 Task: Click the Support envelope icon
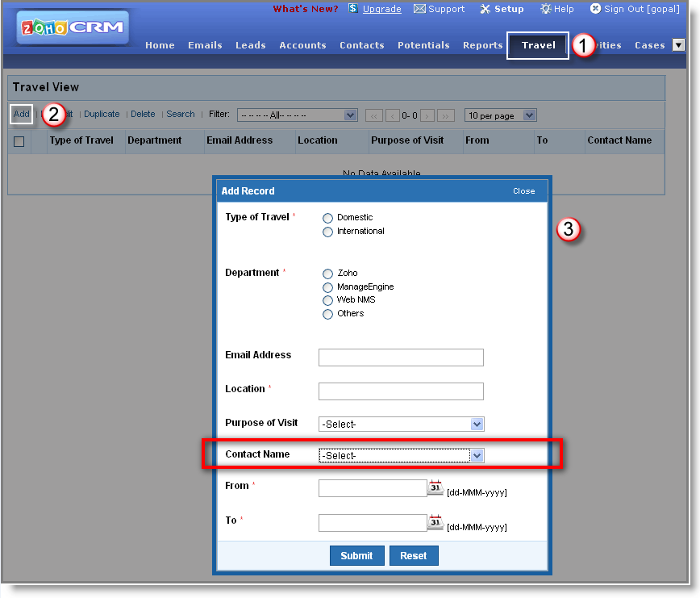[419, 9]
